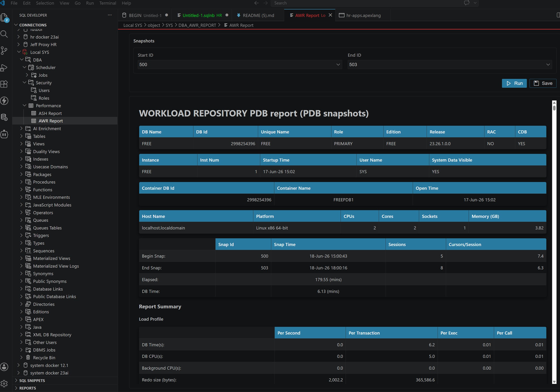
Task: Open the Terminal menu
Action: pyautogui.click(x=108, y=3)
